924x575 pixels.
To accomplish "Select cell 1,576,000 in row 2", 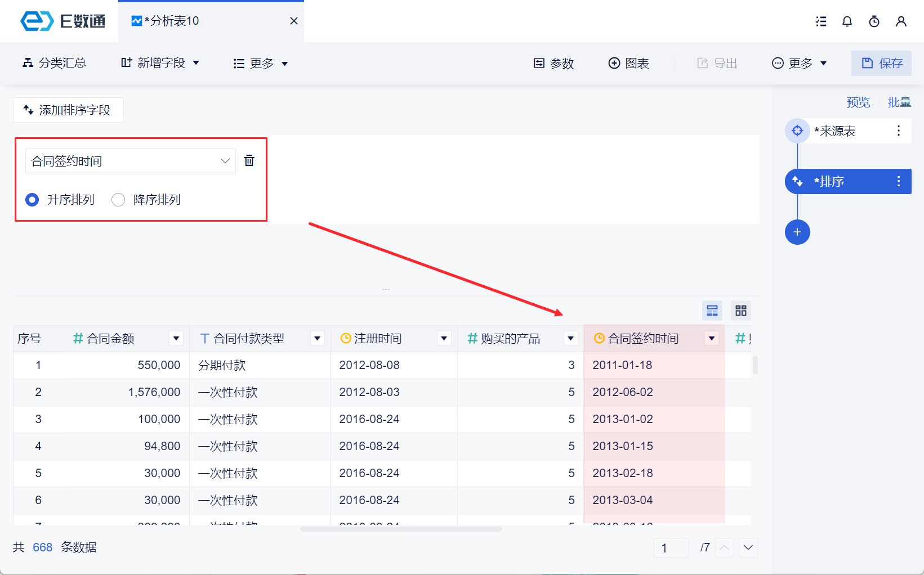I will [154, 392].
